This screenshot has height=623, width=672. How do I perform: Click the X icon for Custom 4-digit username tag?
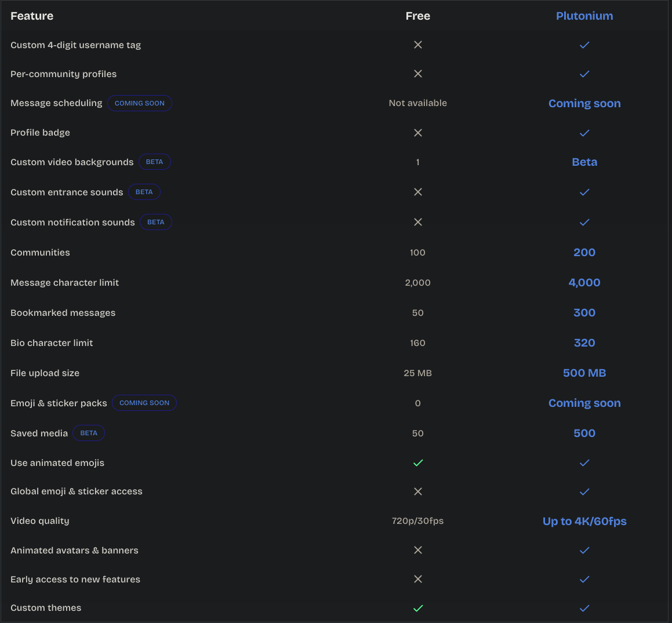click(417, 45)
